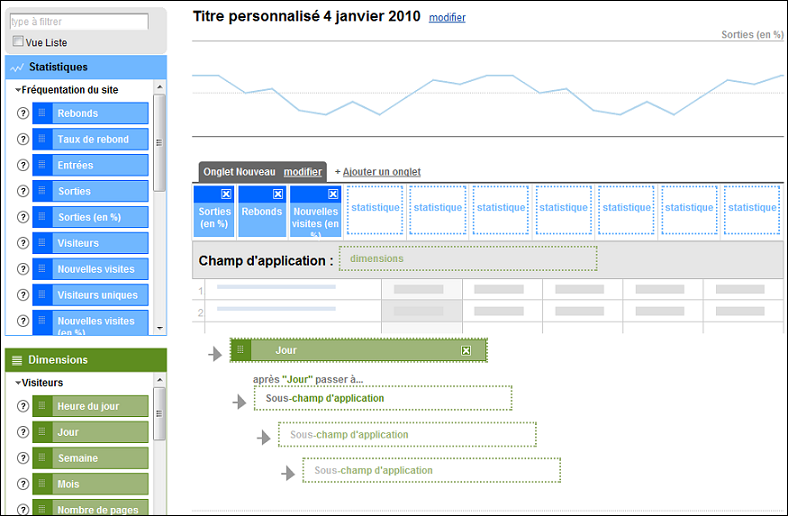Click modifier link in Onglet Nouveau tab
The height and width of the screenshot is (516, 788).
tap(302, 172)
